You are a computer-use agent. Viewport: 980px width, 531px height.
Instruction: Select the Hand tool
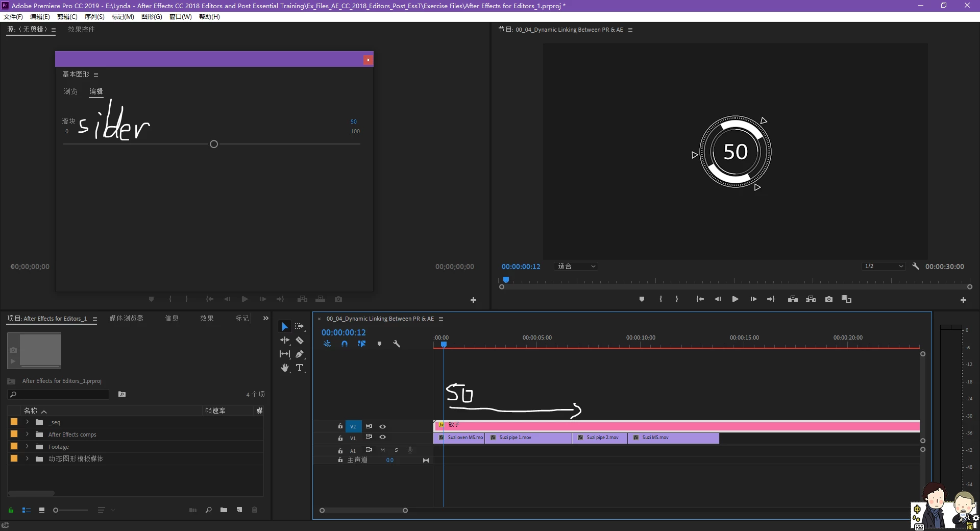pyautogui.click(x=285, y=368)
